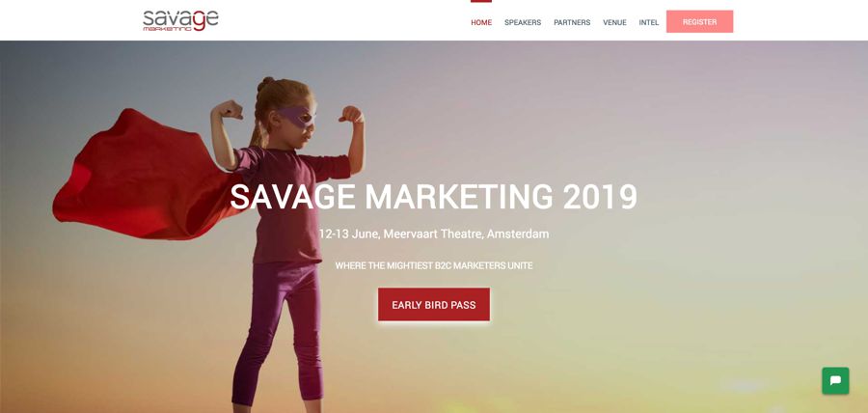Open the green chat widget icon
Screen dimensions: 868x413
click(x=835, y=381)
